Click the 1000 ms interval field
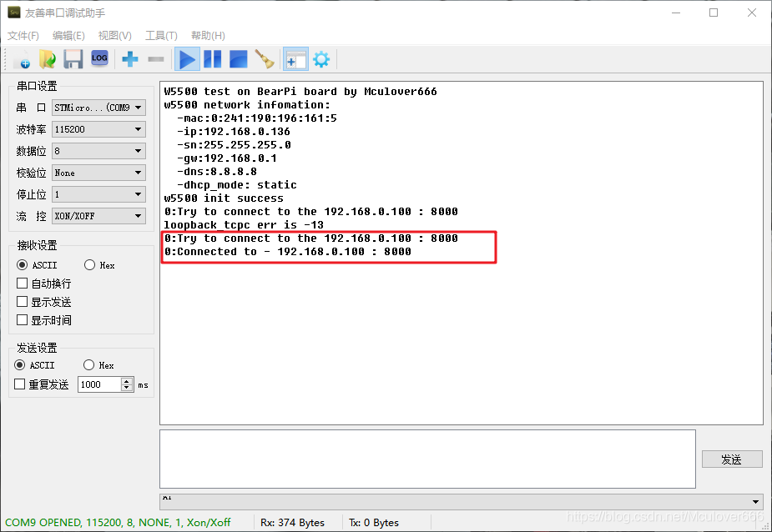The width and height of the screenshot is (772, 532). tap(100, 384)
